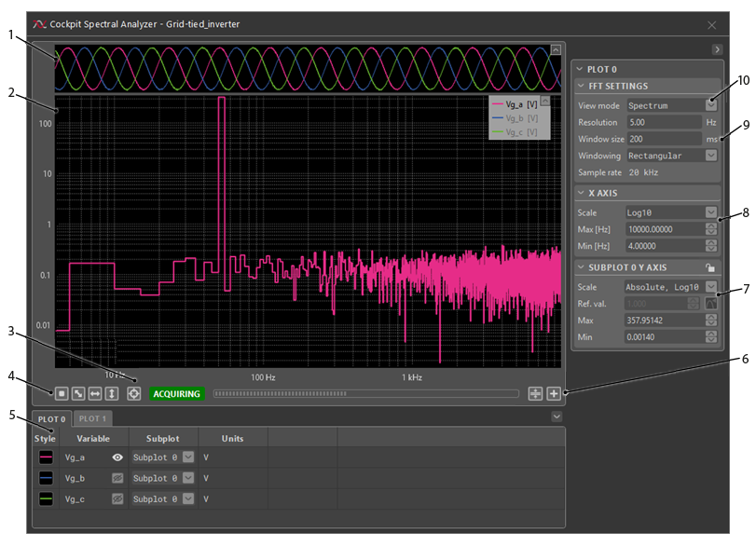Click the vertical fit Y axis icon
This screenshot has width=756, height=546.
111,393
